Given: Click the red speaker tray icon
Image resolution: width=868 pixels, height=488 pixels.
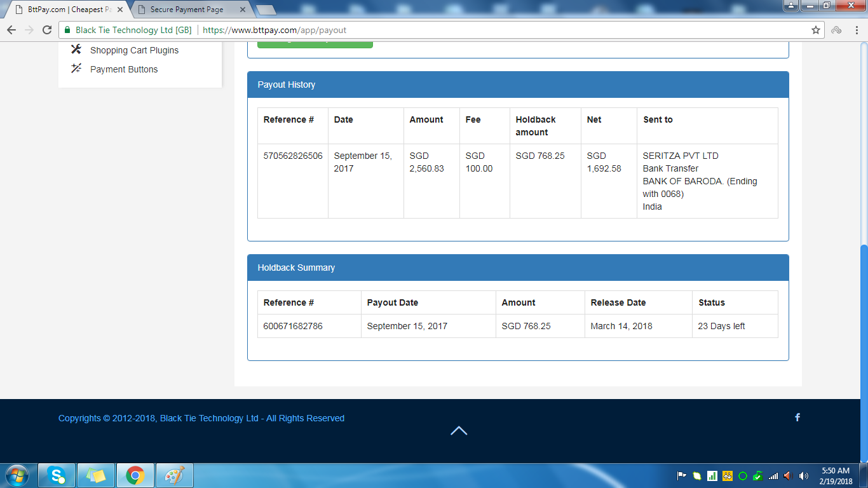Looking at the screenshot, I should point(789,475).
